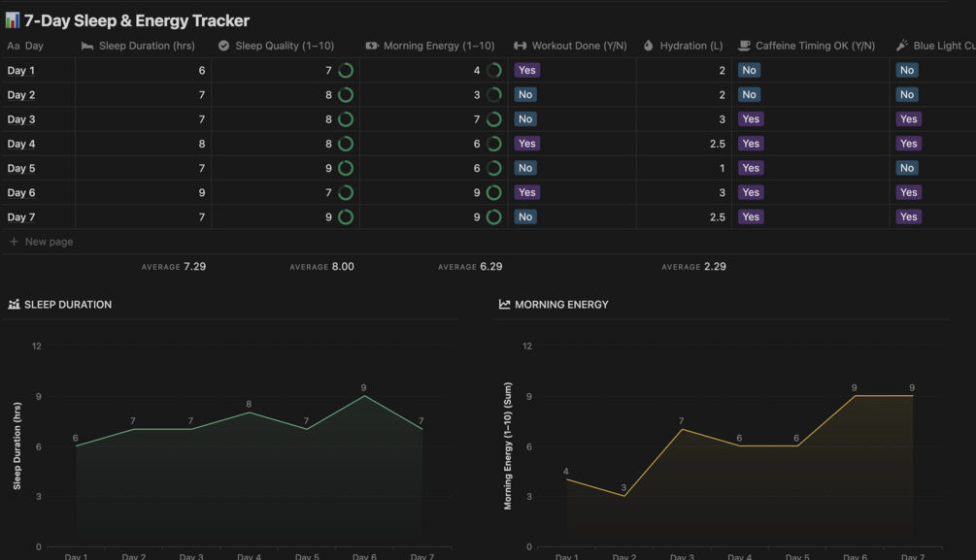
Task: Click the chart icon beside SLEEP DURATION title
Action: 14,305
